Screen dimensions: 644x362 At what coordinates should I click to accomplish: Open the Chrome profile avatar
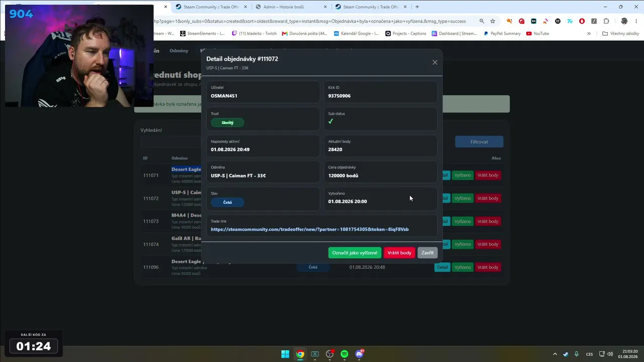pos(624,21)
